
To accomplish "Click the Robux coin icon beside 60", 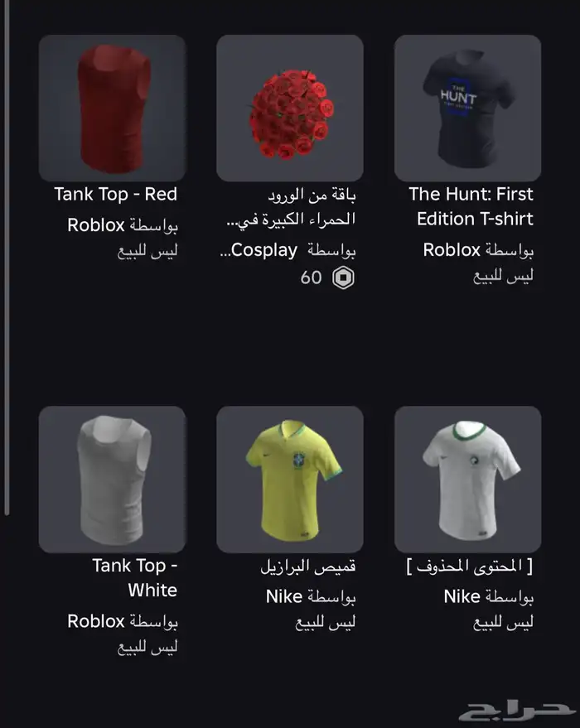I will click(343, 277).
